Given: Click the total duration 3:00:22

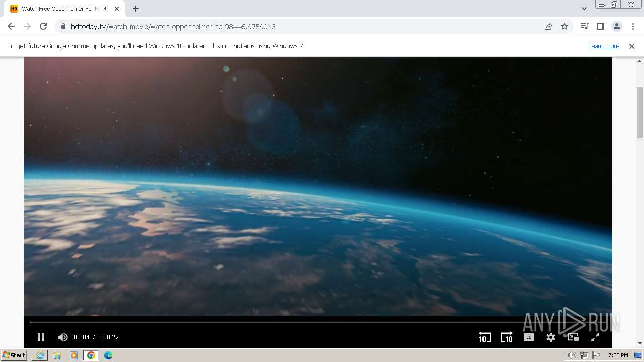Looking at the screenshot, I should coord(108,337).
